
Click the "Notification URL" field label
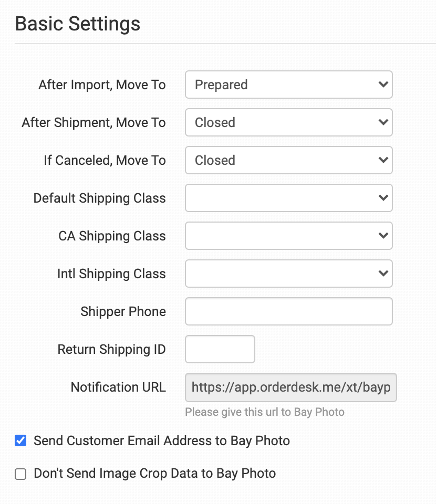[118, 387]
